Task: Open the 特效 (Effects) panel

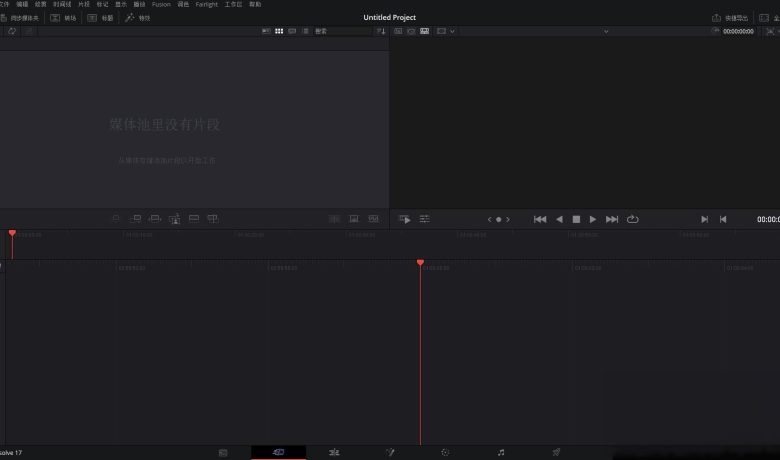Action: pyautogui.click(x=138, y=18)
